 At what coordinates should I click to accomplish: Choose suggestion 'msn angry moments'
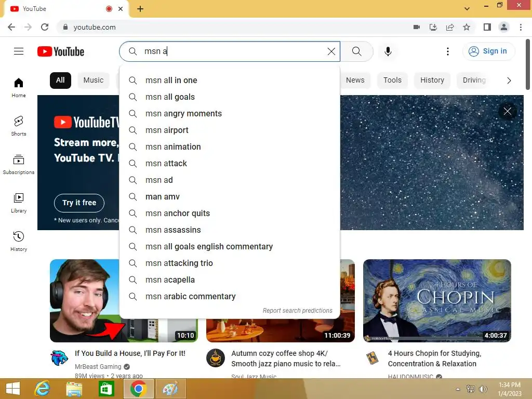230,114
